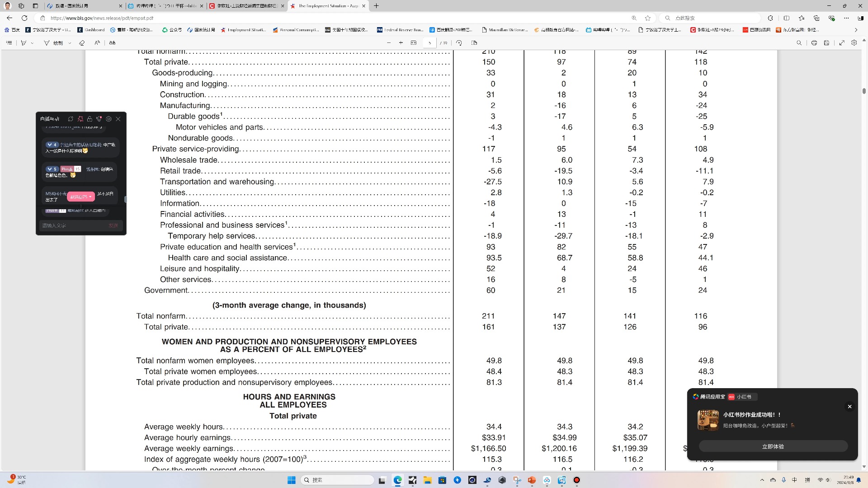
Task: Select the eraser tool in PDF toolbar
Action: pyautogui.click(x=82, y=43)
